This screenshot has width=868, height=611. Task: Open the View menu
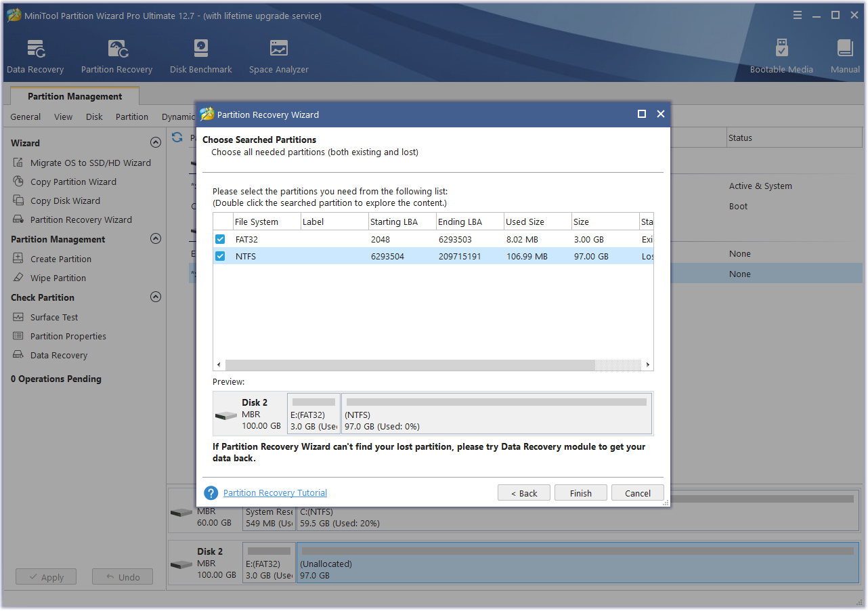click(x=64, y=117)
